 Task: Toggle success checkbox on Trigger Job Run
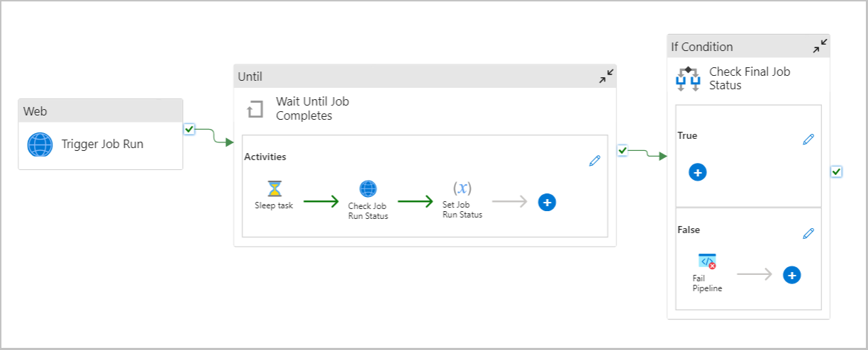[189, 129]
